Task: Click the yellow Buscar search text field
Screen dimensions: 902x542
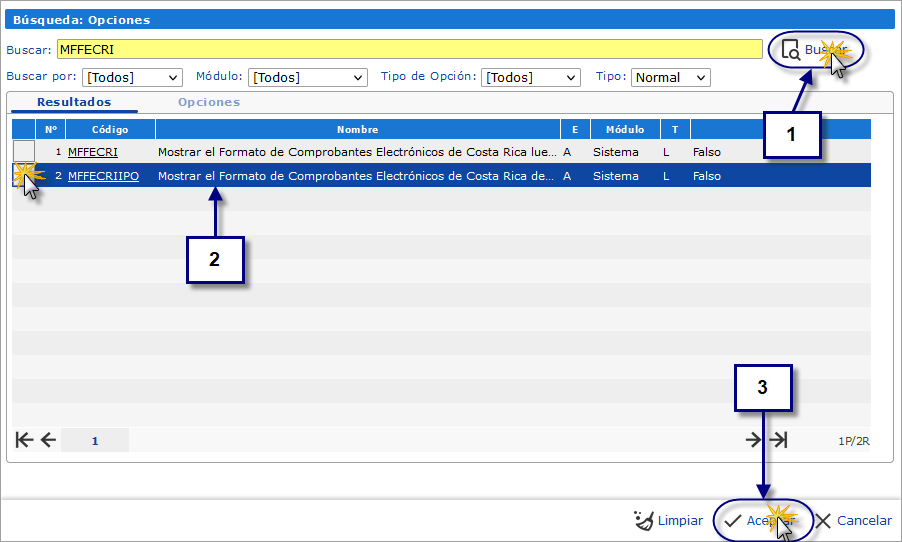Action: click(x=409, y=49)
